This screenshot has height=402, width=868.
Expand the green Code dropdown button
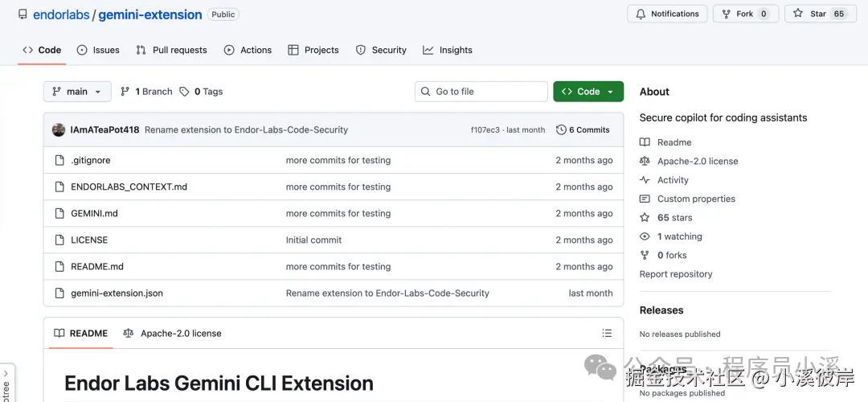coord(588,92)
